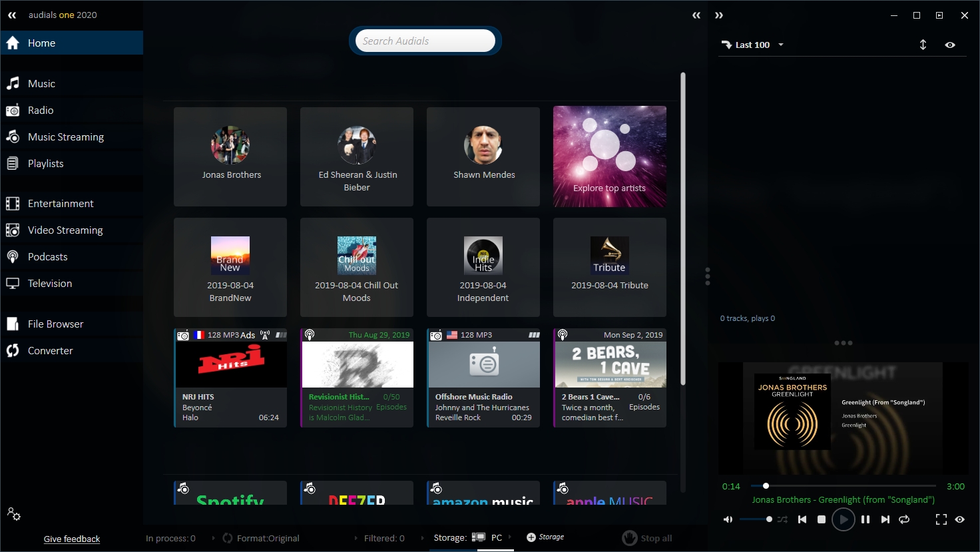Open the Music section in sidebar
The image size is (980, 552).
pyautogui.click(x=71, y=83)
